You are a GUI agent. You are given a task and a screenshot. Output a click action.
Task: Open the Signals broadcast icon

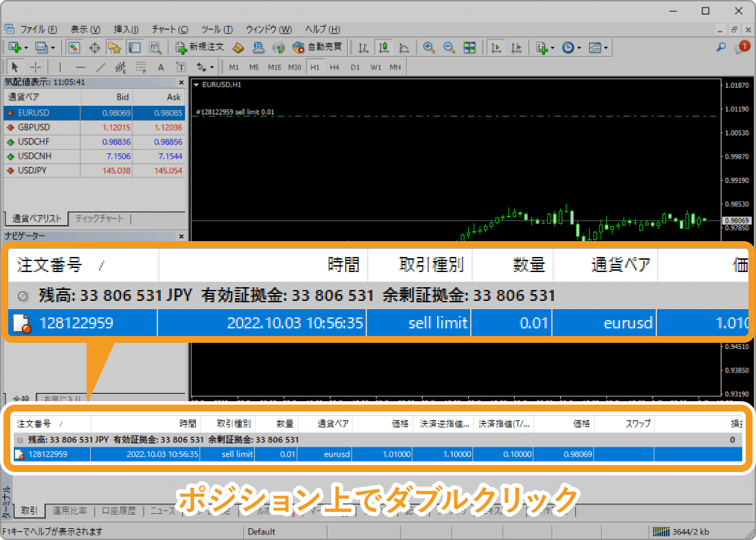278,47
